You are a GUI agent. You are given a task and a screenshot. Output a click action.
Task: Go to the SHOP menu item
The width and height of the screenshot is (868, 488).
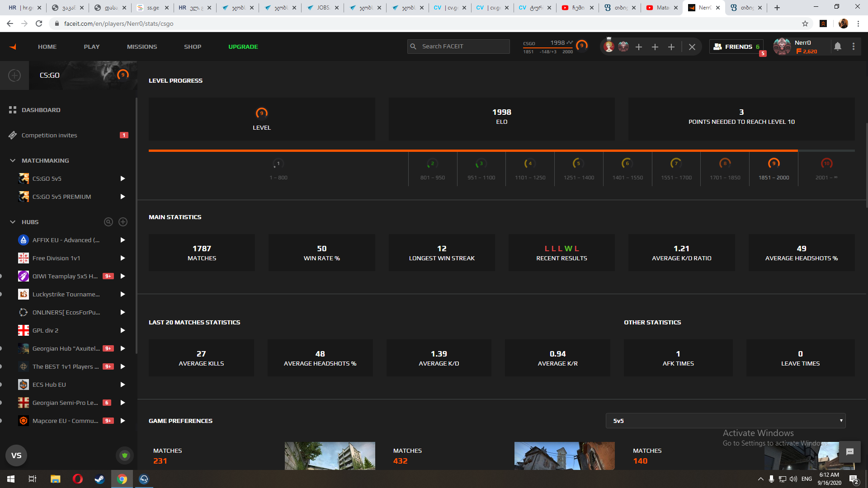(193, 47)
